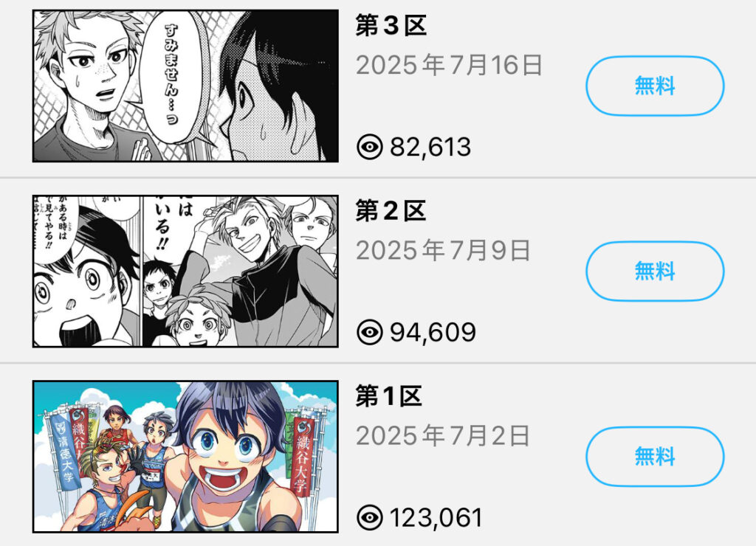Click the view-count eye icon for 第3区

pos(370,147)
